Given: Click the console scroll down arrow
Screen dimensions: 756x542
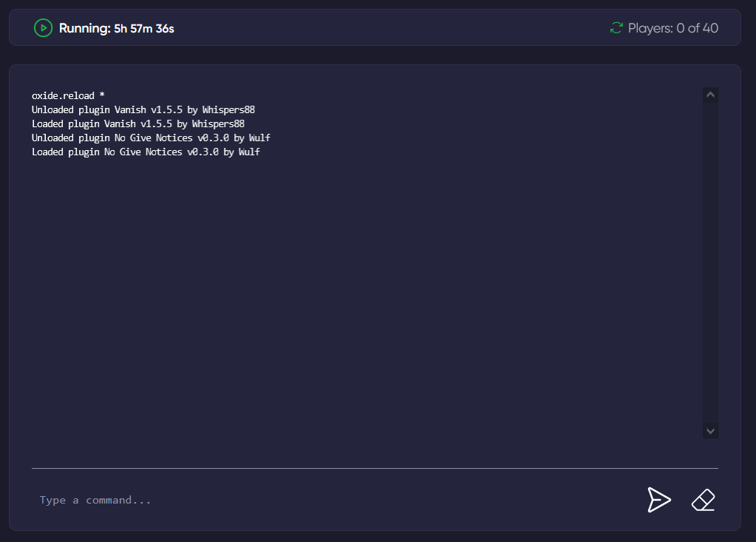Looking at the screenshot, I should [710, 430].
